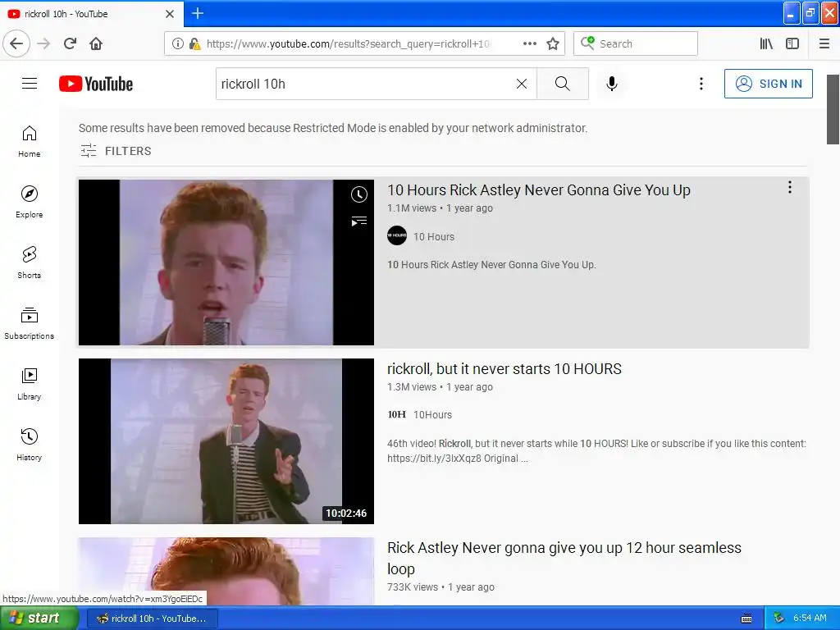Open a new tab with plus button

click(198, 13)
